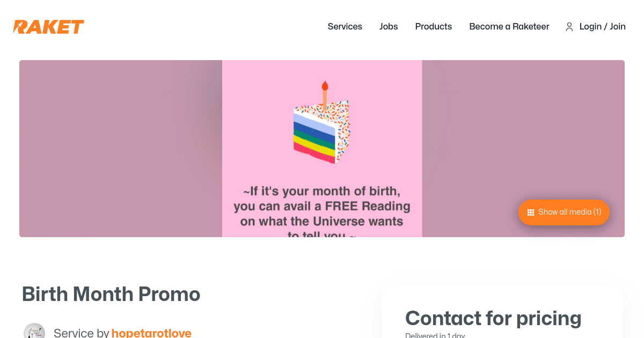
Task: Show all media for this listing
Action: point(563,212)
